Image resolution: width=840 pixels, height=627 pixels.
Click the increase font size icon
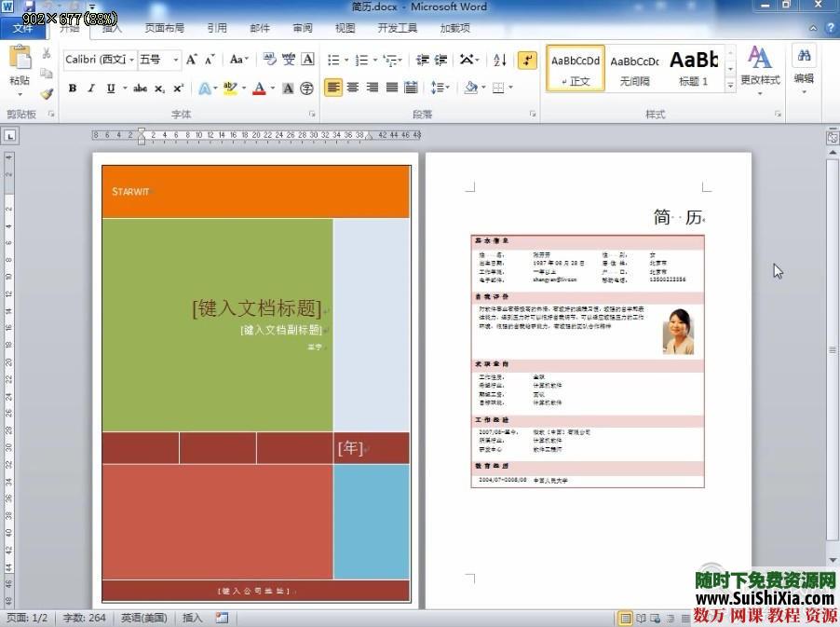pyautogui.click(x=191, y=59)
